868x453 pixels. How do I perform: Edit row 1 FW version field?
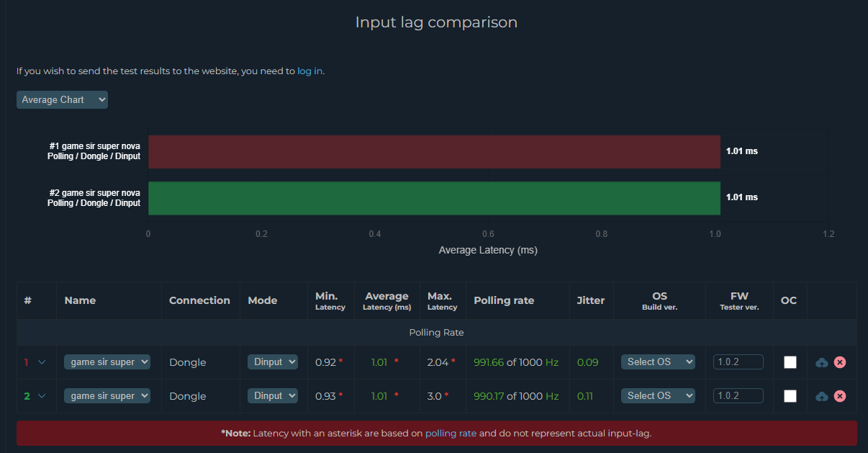click(738, 362)
